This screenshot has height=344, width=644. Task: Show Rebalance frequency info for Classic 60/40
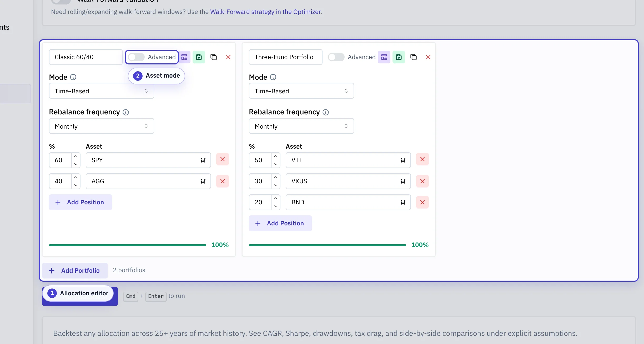126,112
